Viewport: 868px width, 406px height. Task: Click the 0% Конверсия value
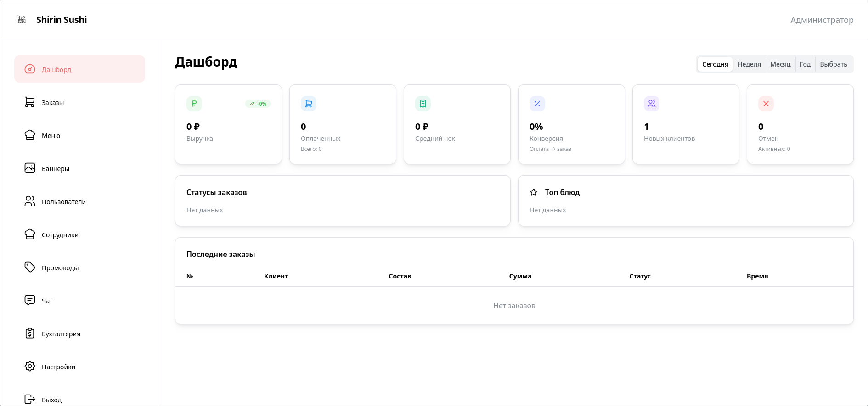(x=536, y=127)
